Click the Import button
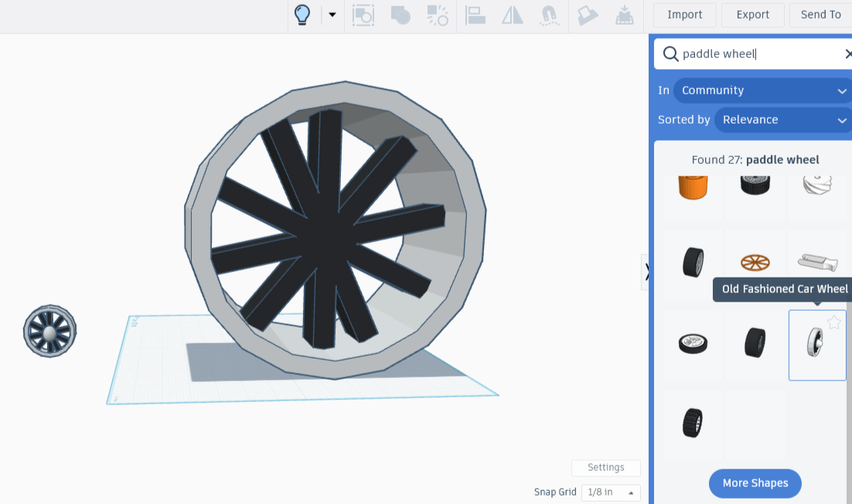This screenshot has height=504, width=852. pos(685,15)
